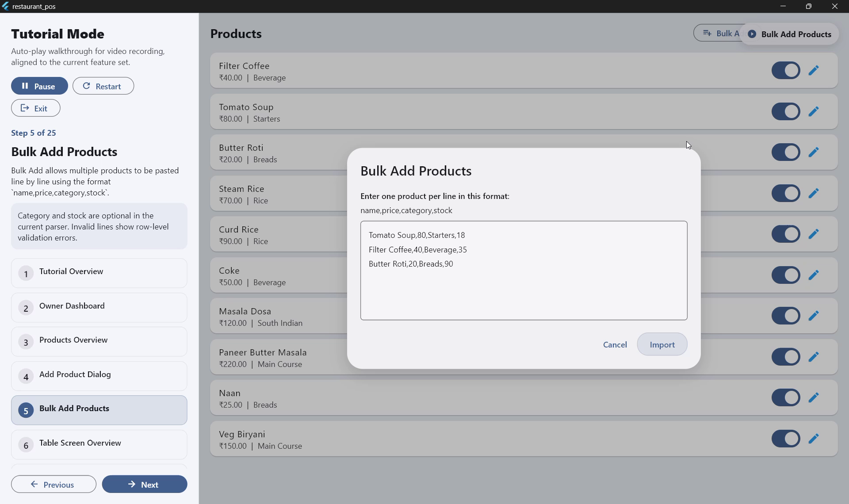Exit Tutorial Mode
Viewport: 849px width, 504px height.
click(35, 108)
